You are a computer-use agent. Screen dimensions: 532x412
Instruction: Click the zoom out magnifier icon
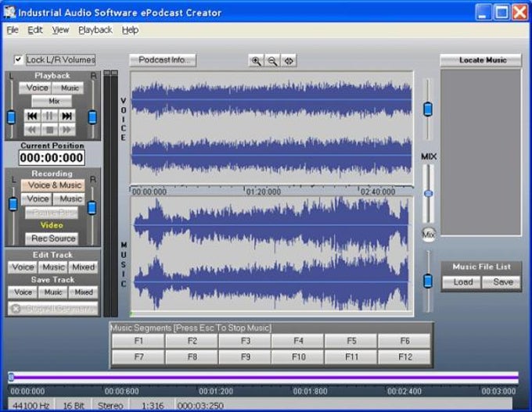(x=272, y=61)
